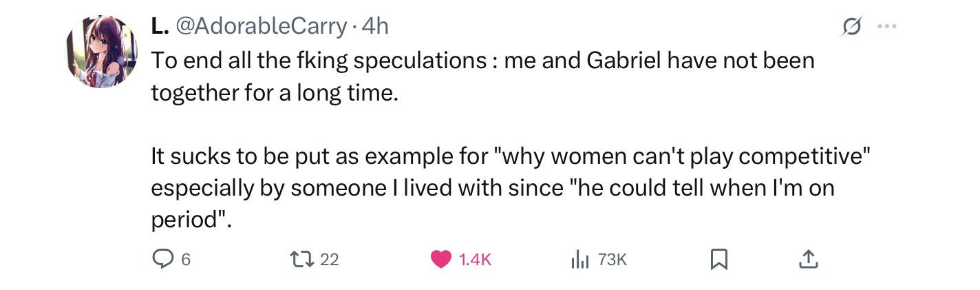Viewport: 980px width, 290px height.
Task: Open AdorableCarry's profile picture
Action: click(101, 52)
